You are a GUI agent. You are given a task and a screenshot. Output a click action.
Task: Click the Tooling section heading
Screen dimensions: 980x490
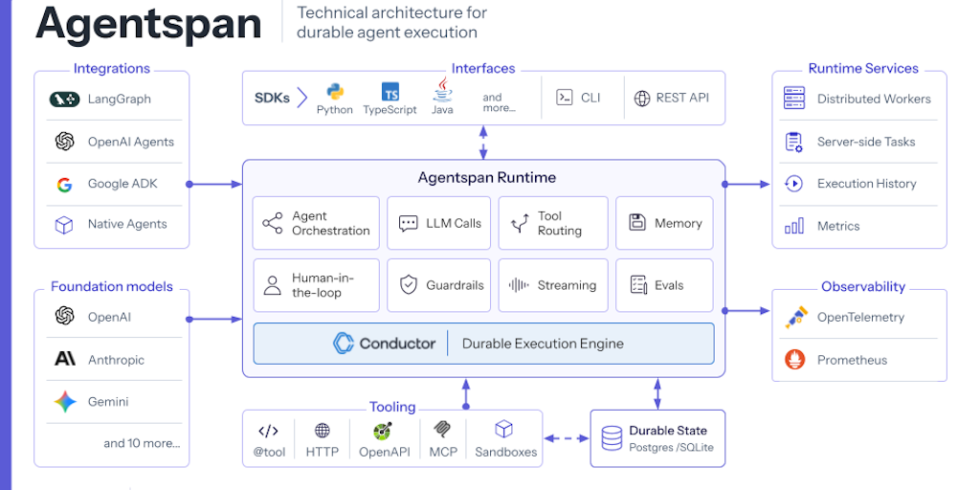392,407
